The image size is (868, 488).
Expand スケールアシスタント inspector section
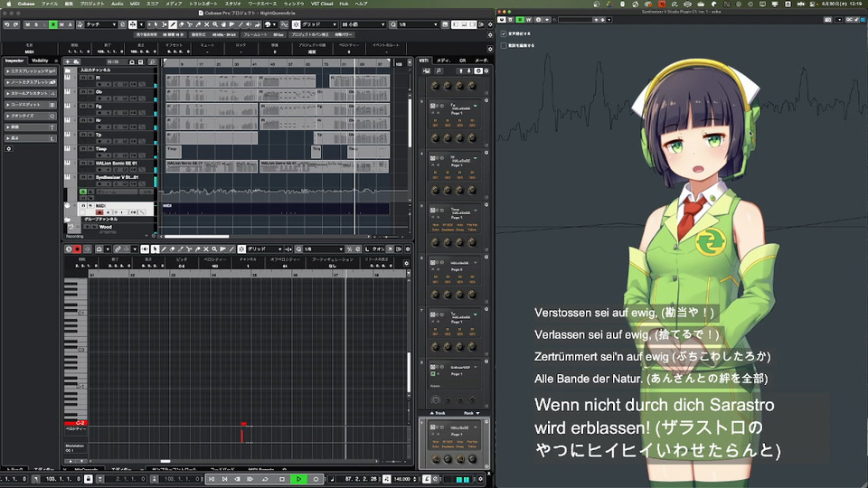pos(30,93)
